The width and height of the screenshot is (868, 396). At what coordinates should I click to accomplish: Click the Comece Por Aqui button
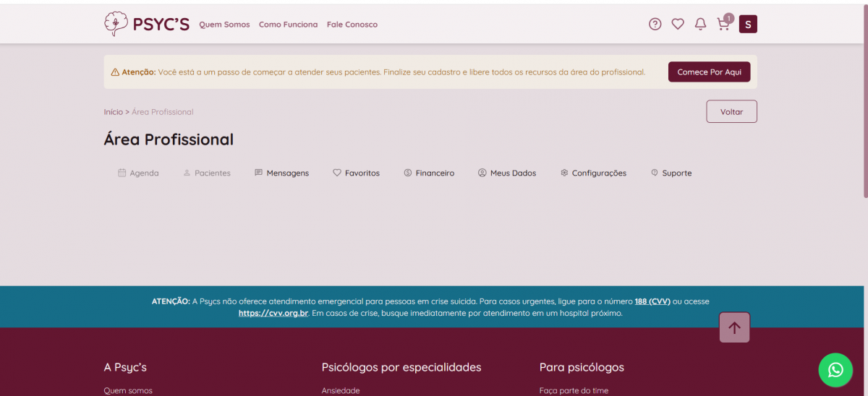coord(709,72)
